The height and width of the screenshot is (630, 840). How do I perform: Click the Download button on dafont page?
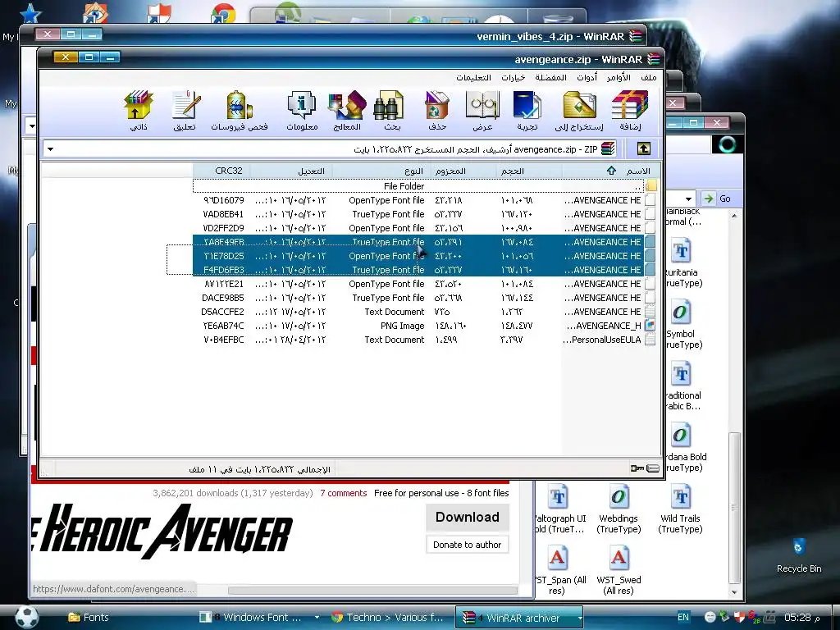click(467, 517)
